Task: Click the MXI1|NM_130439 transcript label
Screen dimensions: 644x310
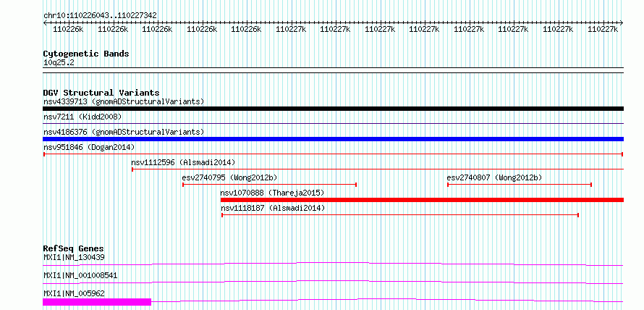Action: pyautogui.click(x=74, y=258)
